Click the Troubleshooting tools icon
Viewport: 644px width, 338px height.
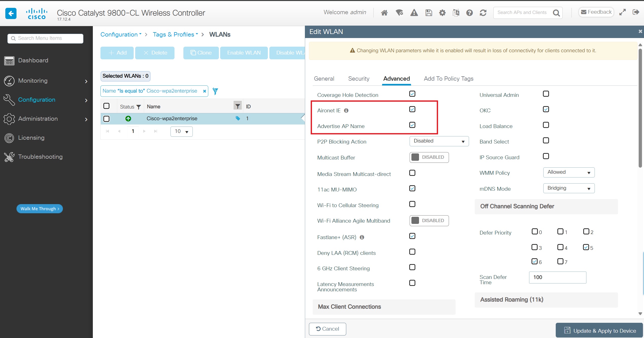9,157
